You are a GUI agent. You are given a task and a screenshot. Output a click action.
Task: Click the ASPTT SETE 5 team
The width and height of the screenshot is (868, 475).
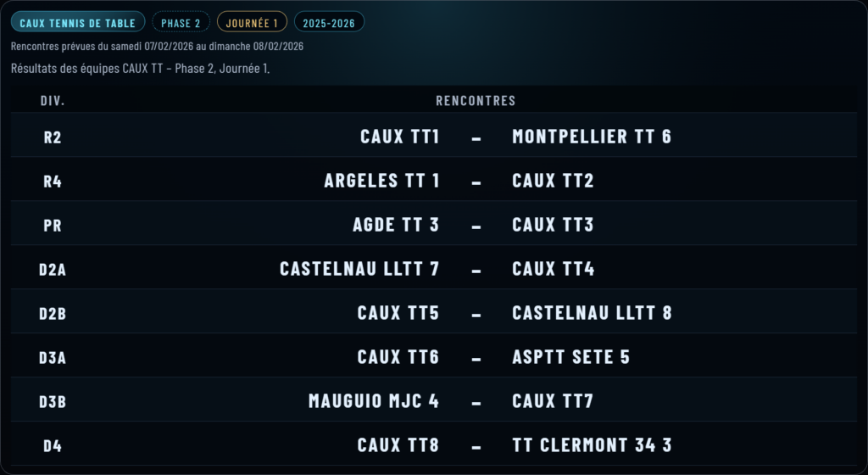tap(570, 357)
